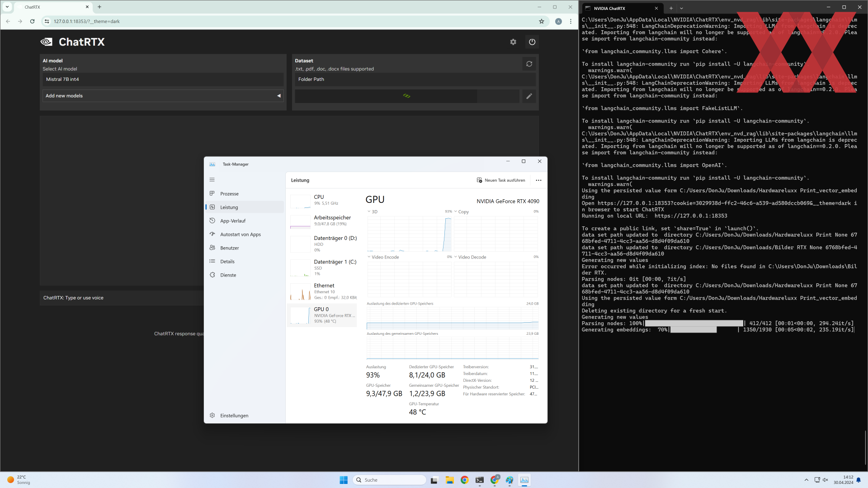
Task: View site information icon in address bar
Action: pos(47,21)
